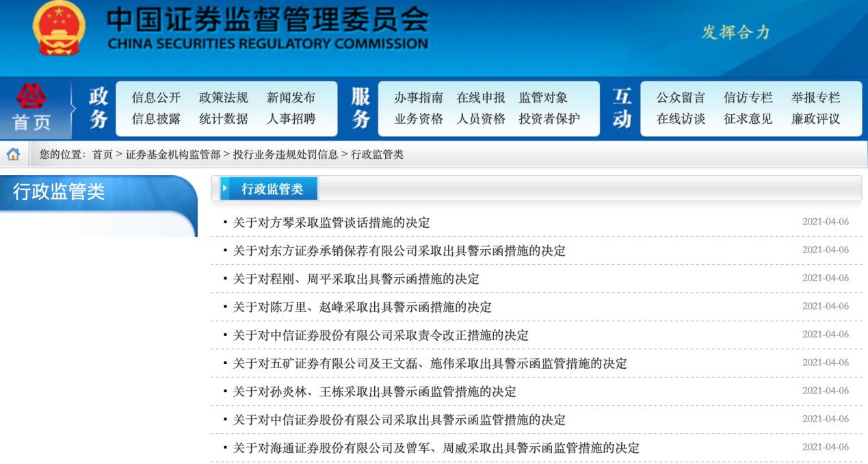Click the 中国证券监督管理委员会 site title
The height and width of the screenshot is (464, 868).
click(267, 20)
